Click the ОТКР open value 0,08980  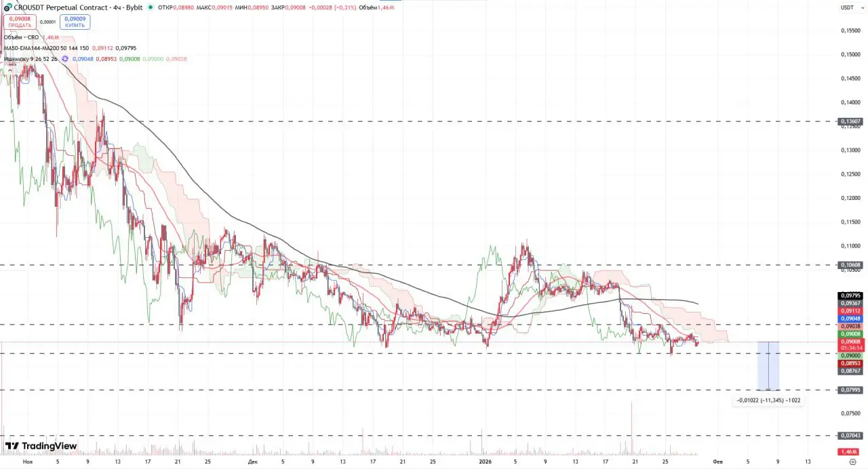[x=184, y=7]
